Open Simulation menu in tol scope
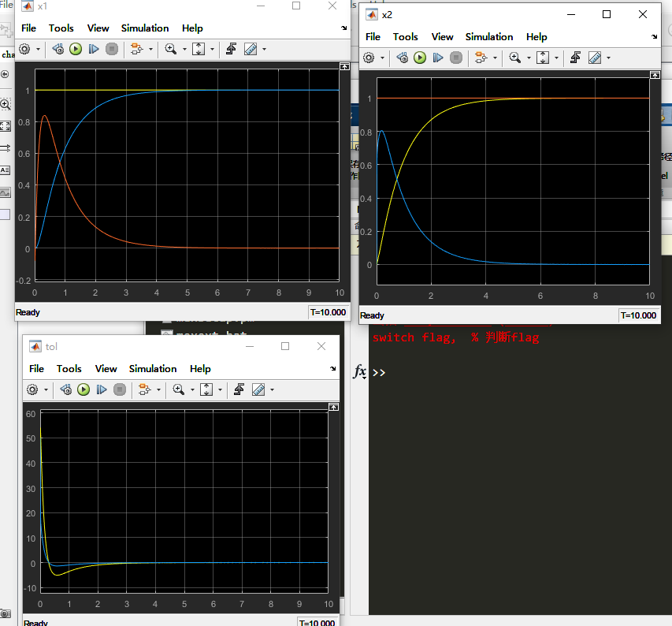 click(153, 369)
